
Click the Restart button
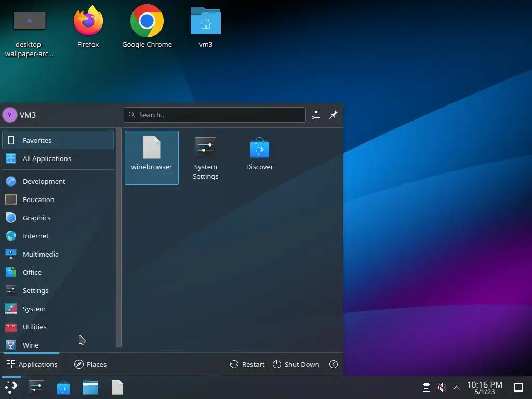click(x=247, y=364)
